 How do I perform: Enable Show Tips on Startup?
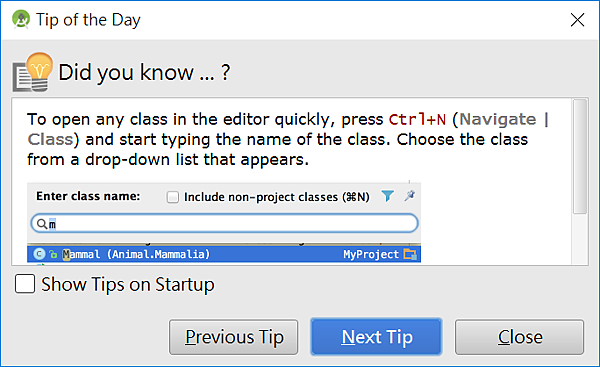click(25, 284)
